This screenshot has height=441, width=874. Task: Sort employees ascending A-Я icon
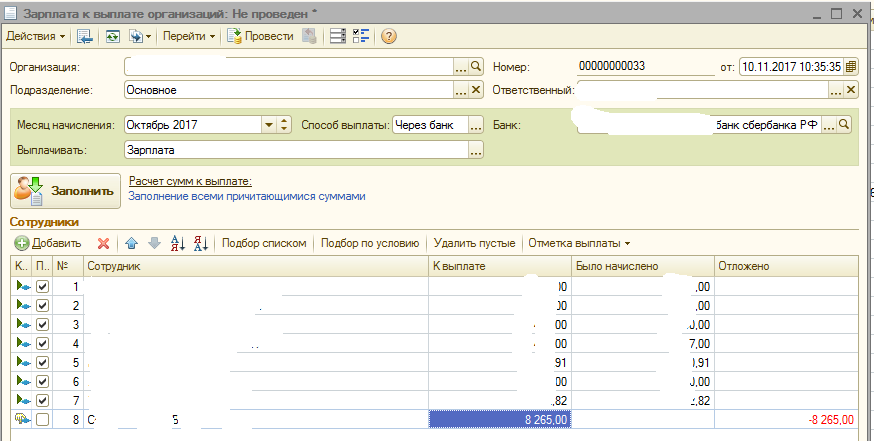(179, 243)
